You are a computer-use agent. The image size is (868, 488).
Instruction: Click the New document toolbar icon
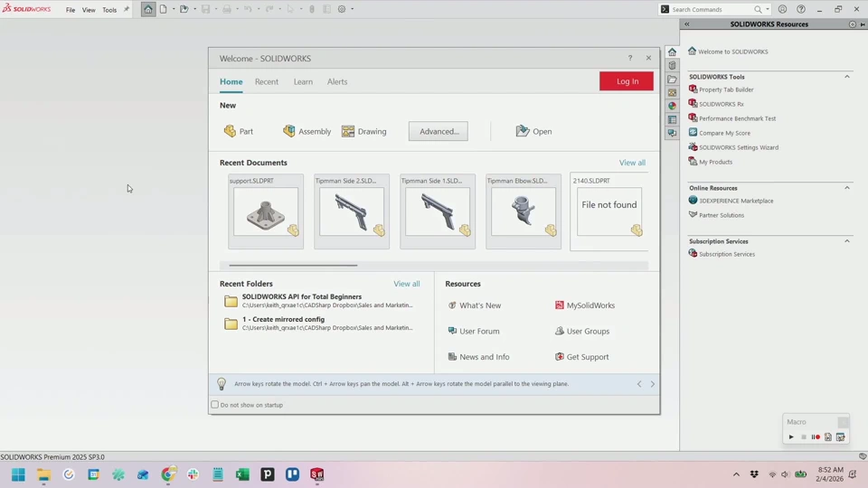pos(164,9)
